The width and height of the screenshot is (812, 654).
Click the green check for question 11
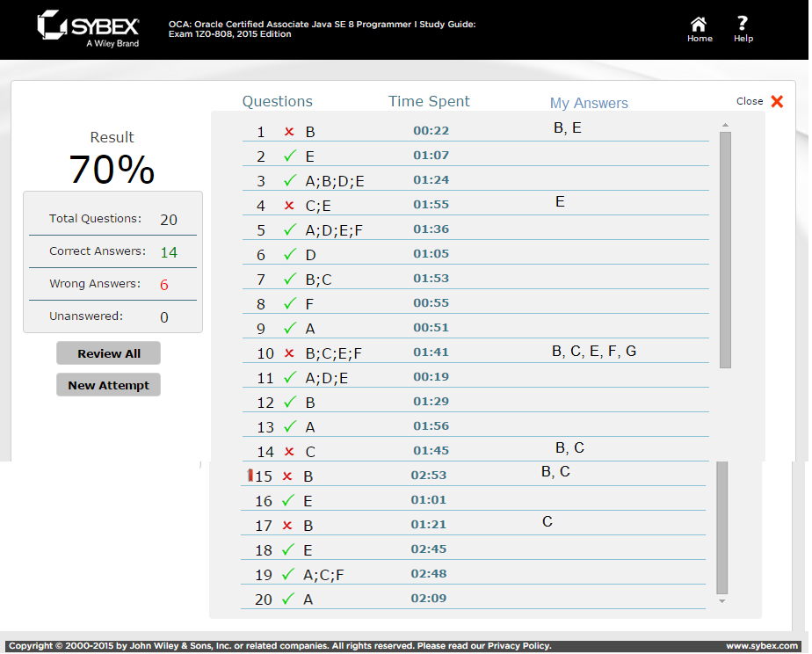click(290, 377)
